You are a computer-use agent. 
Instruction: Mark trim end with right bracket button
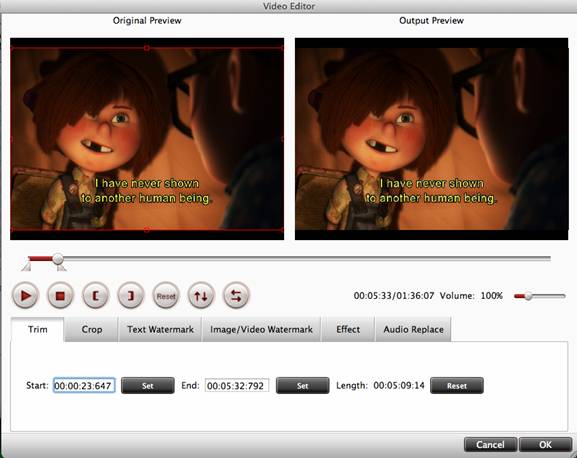coord(131,295)
